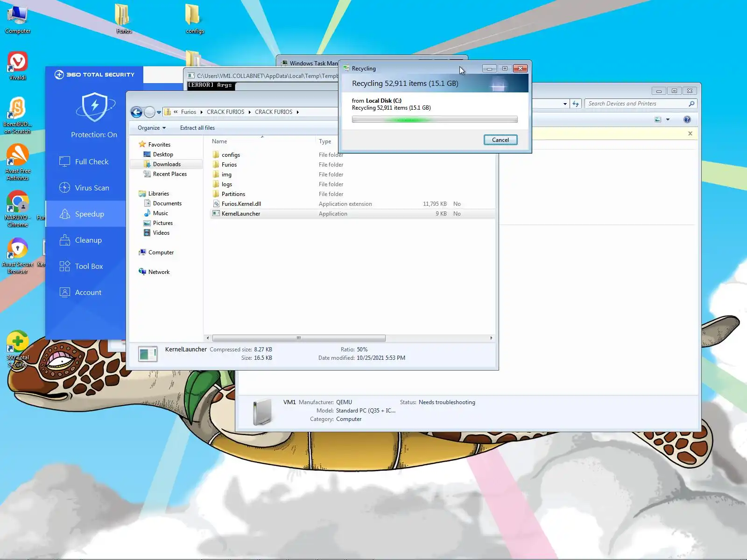
Task: Click the search magnifier in Devices and Printers
Action: (691, 104)
